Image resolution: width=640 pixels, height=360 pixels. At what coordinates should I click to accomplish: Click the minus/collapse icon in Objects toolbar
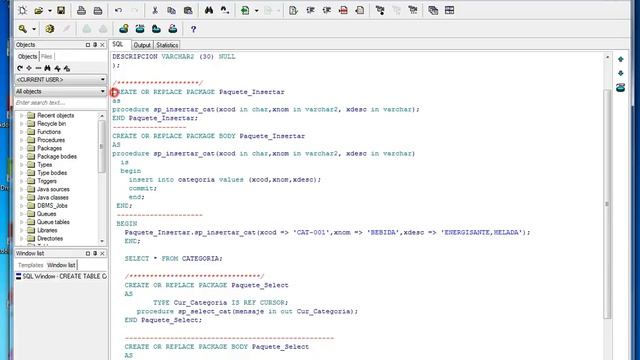point(38,68)
